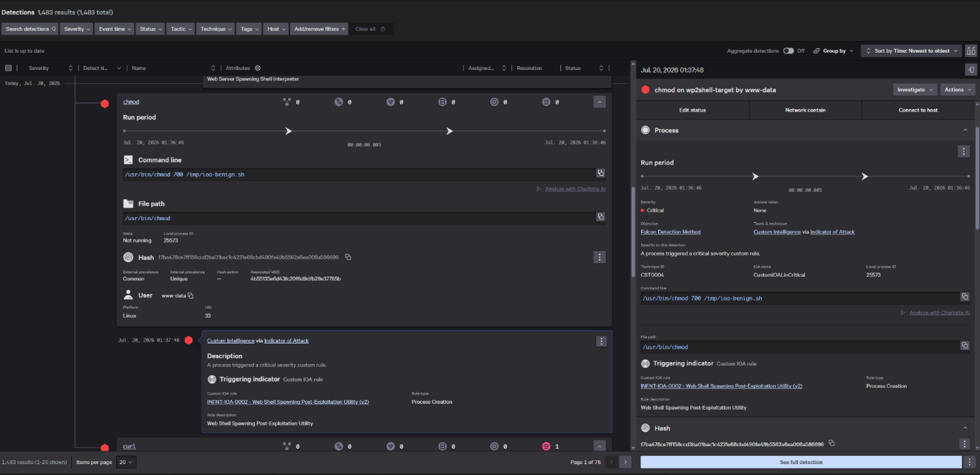Viewport: 980px width, 475px height.
Task: Open the Sort by Time dropdown
Action: pyautogui.click(x=911, y=51)
